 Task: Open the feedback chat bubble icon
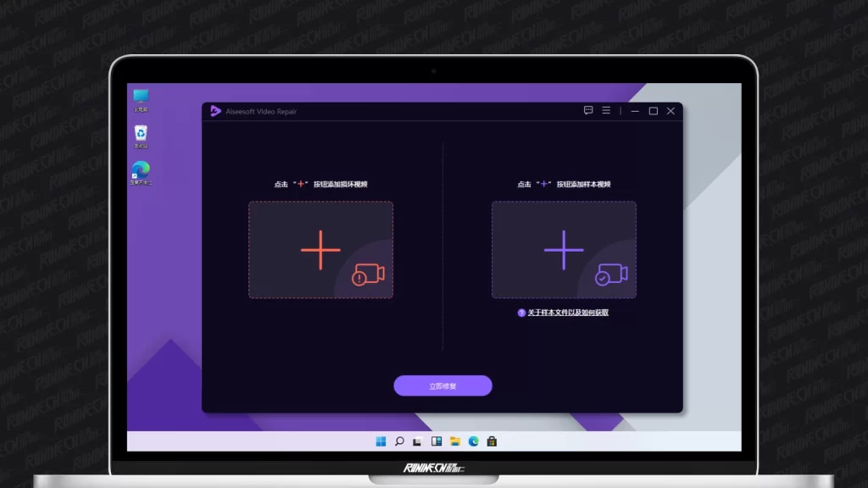588,111
